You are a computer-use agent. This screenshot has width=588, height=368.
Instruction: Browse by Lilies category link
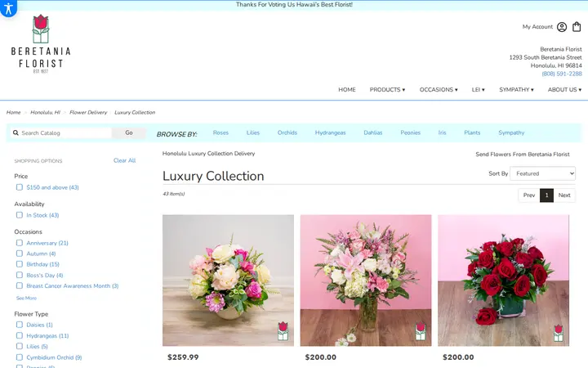pos(252,132)
